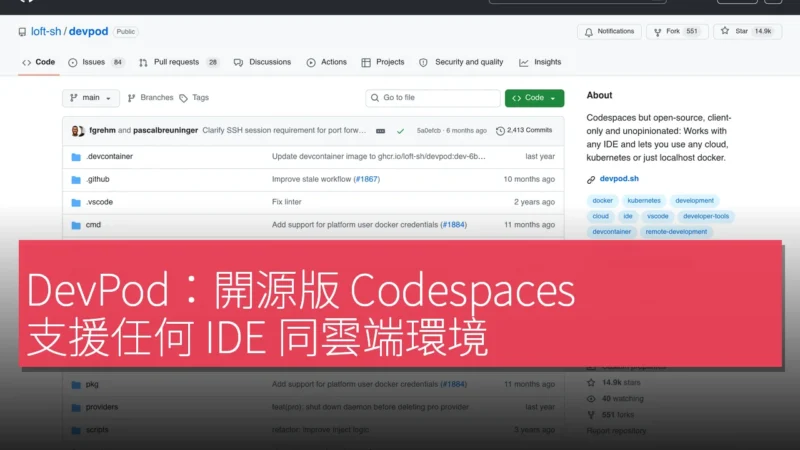800x450 pixels.
Task: Switch to the Pull requests tab
Action: [x=179, y=62]
